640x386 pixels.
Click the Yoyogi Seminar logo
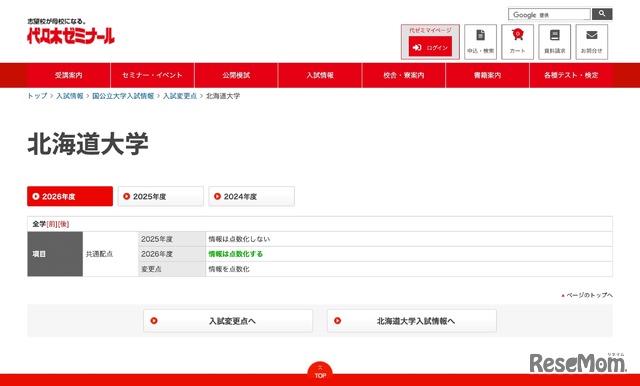pyautogui.click(x=71, y=31)
